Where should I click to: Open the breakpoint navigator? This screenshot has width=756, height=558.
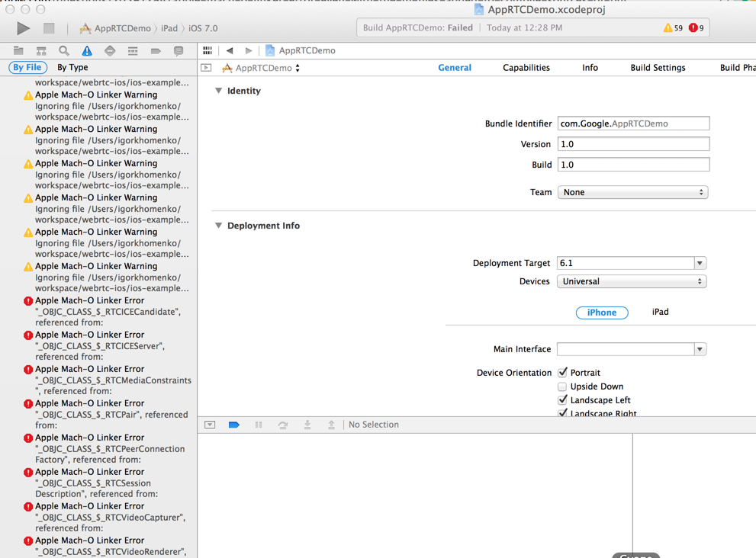tap(156, 50)
